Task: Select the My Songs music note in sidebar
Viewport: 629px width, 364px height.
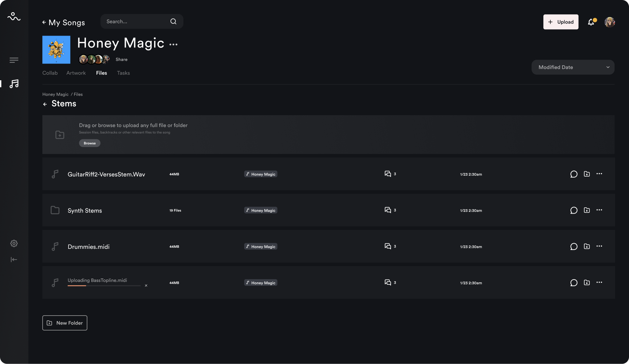Action: (x=14, y=84)
